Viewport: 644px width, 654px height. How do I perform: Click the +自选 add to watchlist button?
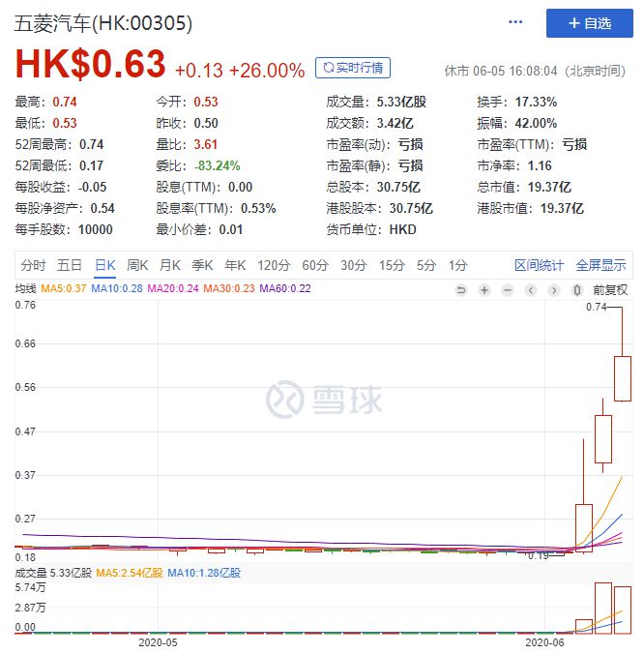click(x=590, y=23)
